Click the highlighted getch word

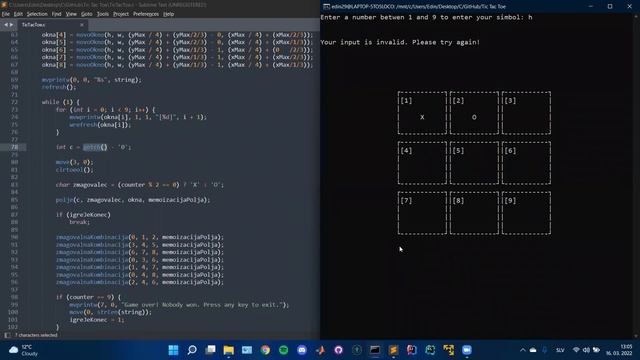pyautogui.click(x=92, y=147)
